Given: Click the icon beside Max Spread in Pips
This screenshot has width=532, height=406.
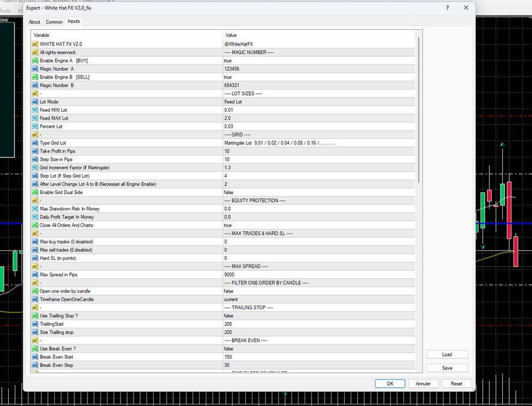Looking at the screenshot, I should pyautogui.click(x=35, y=275).
